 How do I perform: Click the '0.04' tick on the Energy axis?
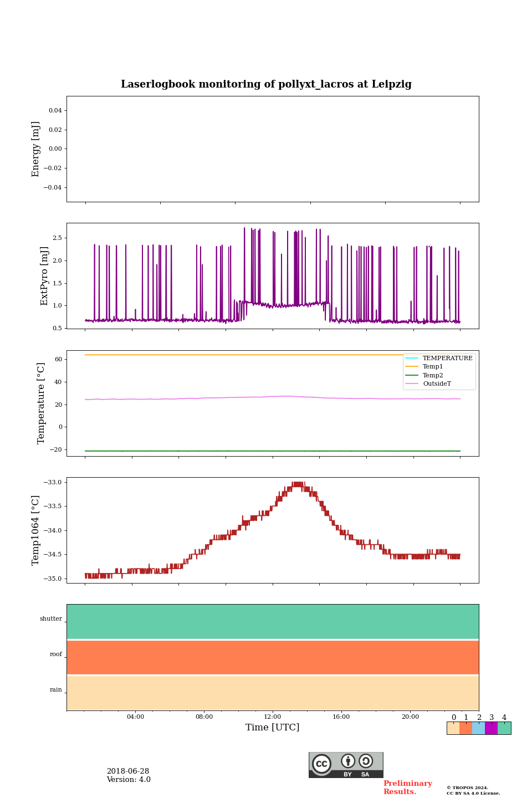(55, 110)
